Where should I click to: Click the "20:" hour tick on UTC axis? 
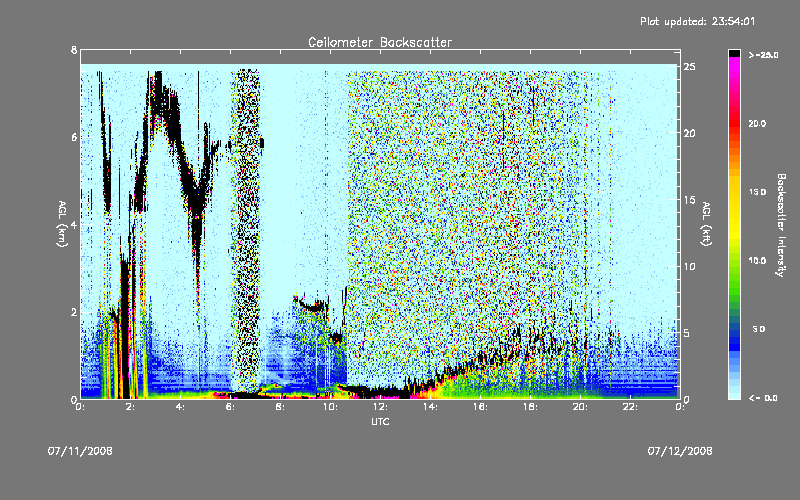580,407
